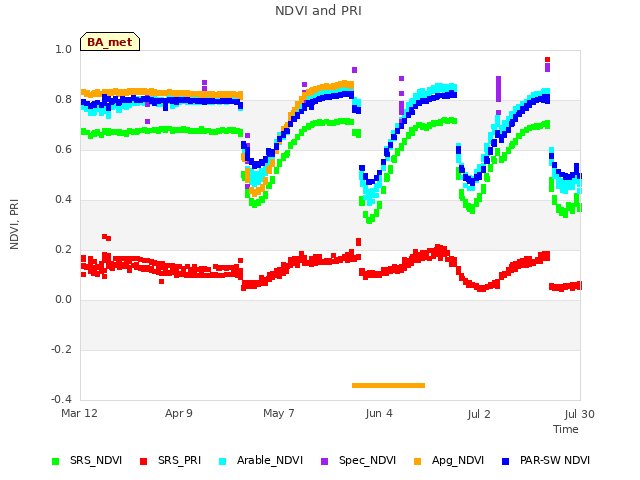Click the Time x-axis label
This screenshot has height=480, width=640.
(x=566, y=429)
